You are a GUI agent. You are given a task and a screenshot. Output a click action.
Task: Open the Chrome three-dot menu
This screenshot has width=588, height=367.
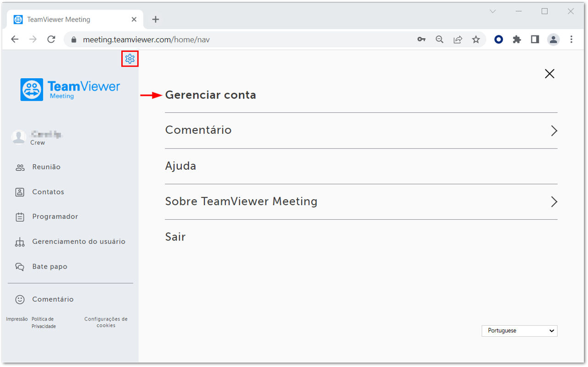(571, 40)
